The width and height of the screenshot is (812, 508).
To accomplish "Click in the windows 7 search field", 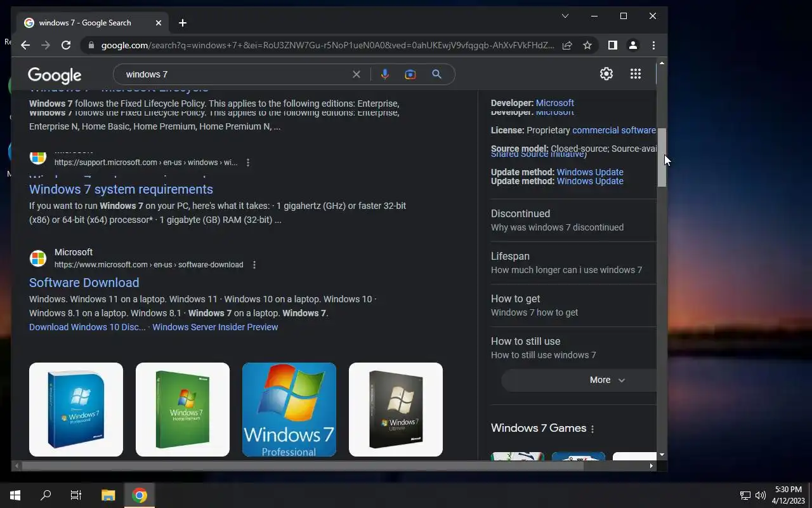I will coord(235,74).
